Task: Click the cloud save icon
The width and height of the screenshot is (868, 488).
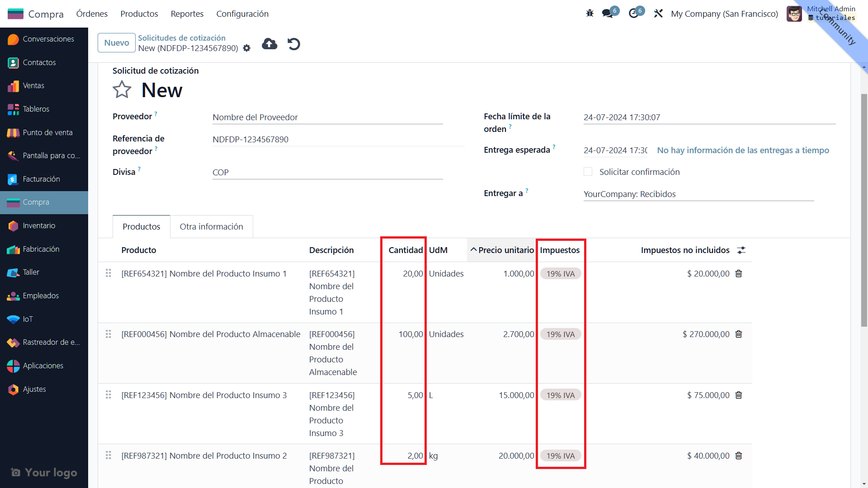Action: [269, 44]
